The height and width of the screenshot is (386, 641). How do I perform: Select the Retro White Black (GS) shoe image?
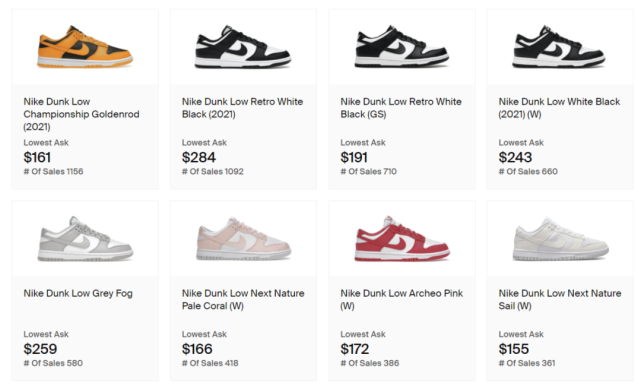401,47
